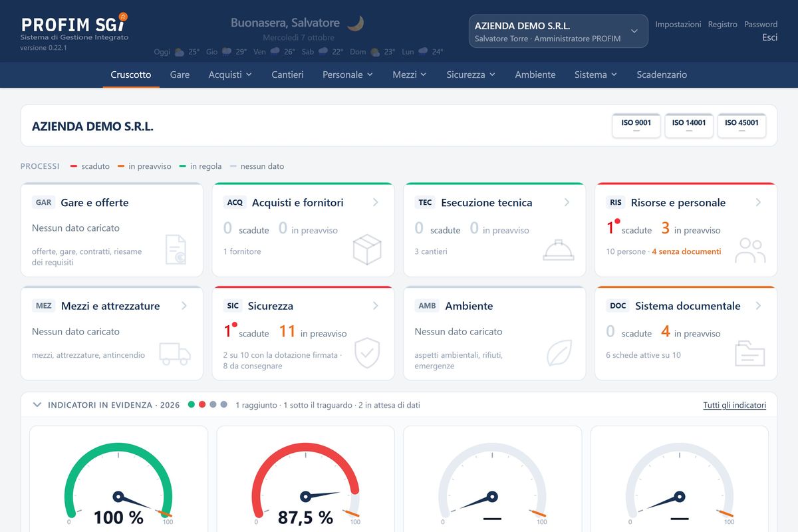798x532 pixels.
Task: Open the AZIENDA DEMO S.R.L. company selector
Action: [x=559, y=31]
